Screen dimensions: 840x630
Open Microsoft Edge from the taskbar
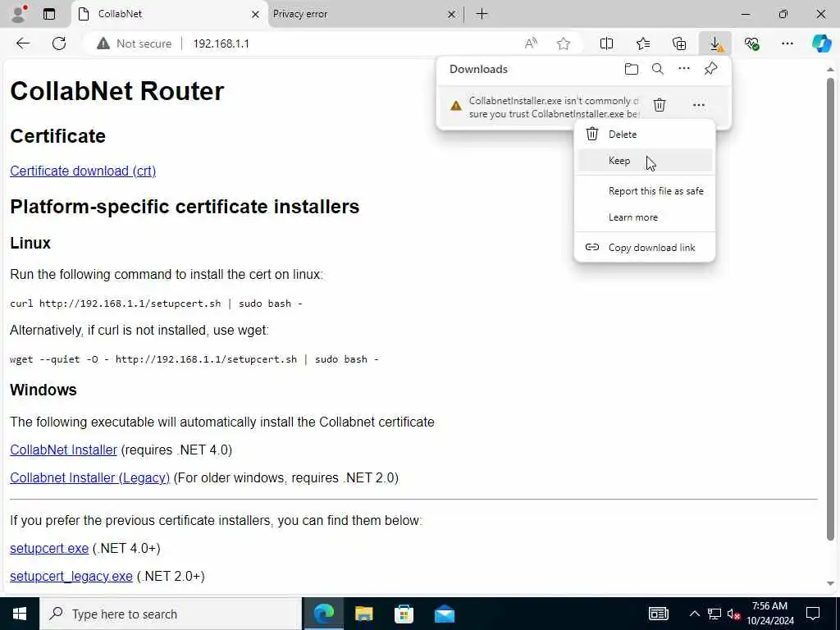tap(323, 614)
